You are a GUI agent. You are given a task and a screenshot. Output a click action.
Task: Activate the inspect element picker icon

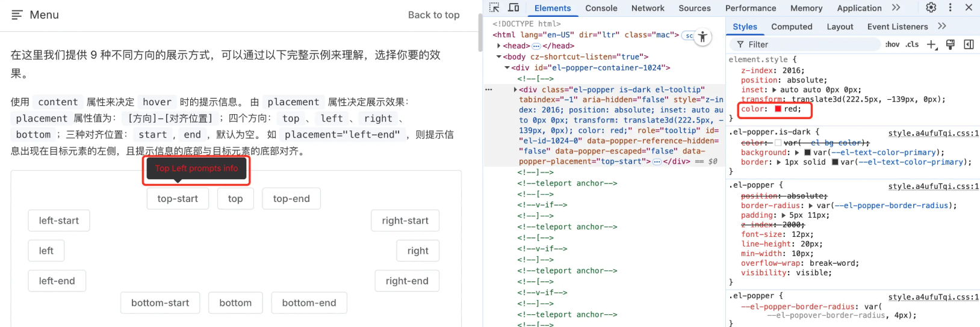coord(494,8)
